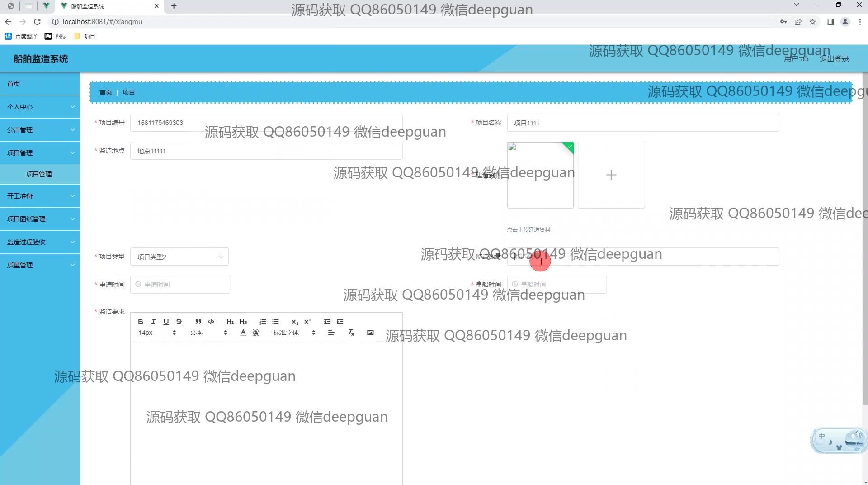Image resolution: width=868 pixels, height=485 pixels.
Task: Expand the 开工准备 sidebar menu
Action: (x=40, y=196)
